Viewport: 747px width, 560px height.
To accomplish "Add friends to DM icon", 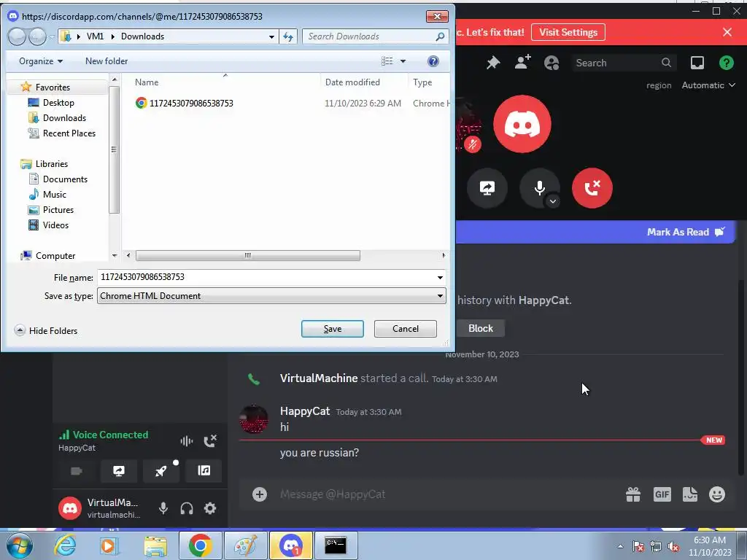I will [x=522, y=63].
